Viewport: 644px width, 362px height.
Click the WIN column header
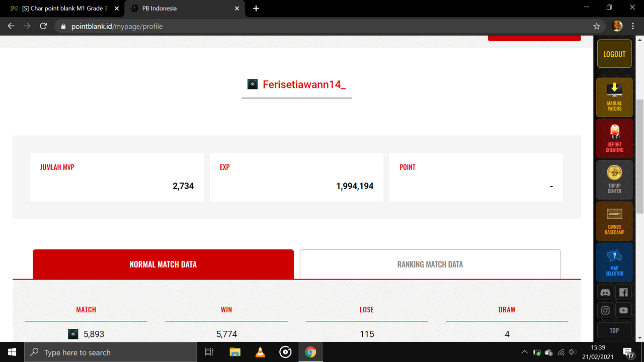pos(226,310)
